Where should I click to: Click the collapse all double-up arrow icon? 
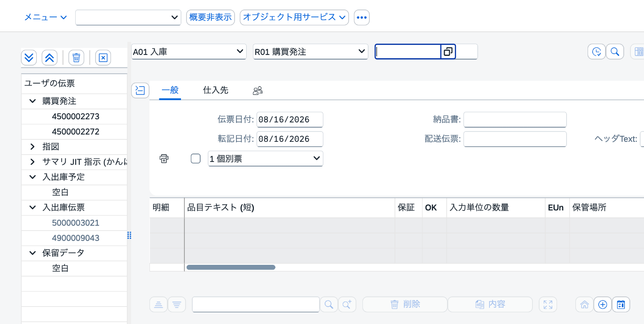(49, 58)
